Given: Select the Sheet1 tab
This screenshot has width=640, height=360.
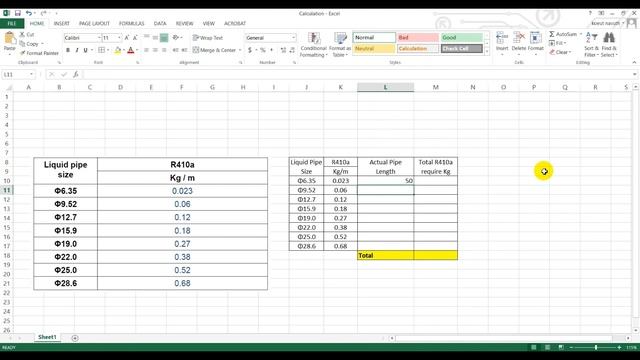Looking at the screenshot, I should pyautogui.click(x=47, y=337).
